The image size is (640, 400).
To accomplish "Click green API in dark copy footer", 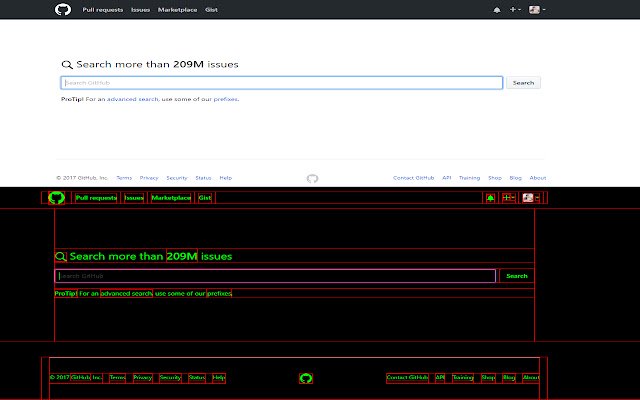I will point(440,378).
